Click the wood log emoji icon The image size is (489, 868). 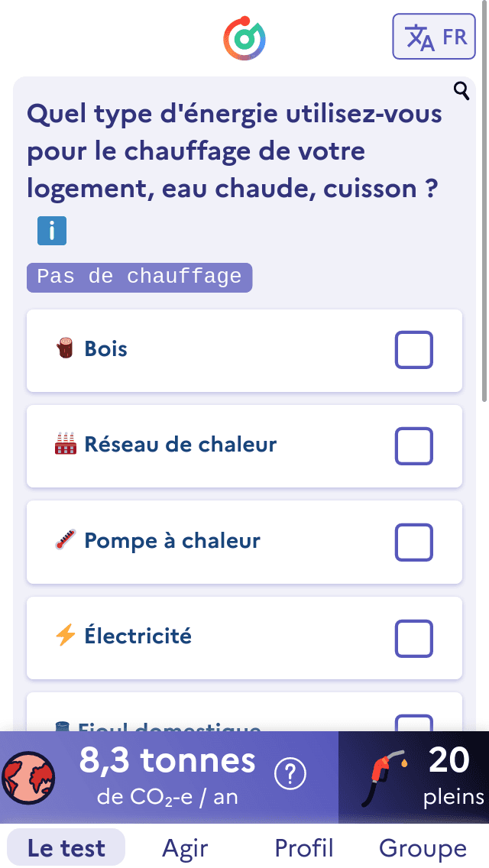66,349
